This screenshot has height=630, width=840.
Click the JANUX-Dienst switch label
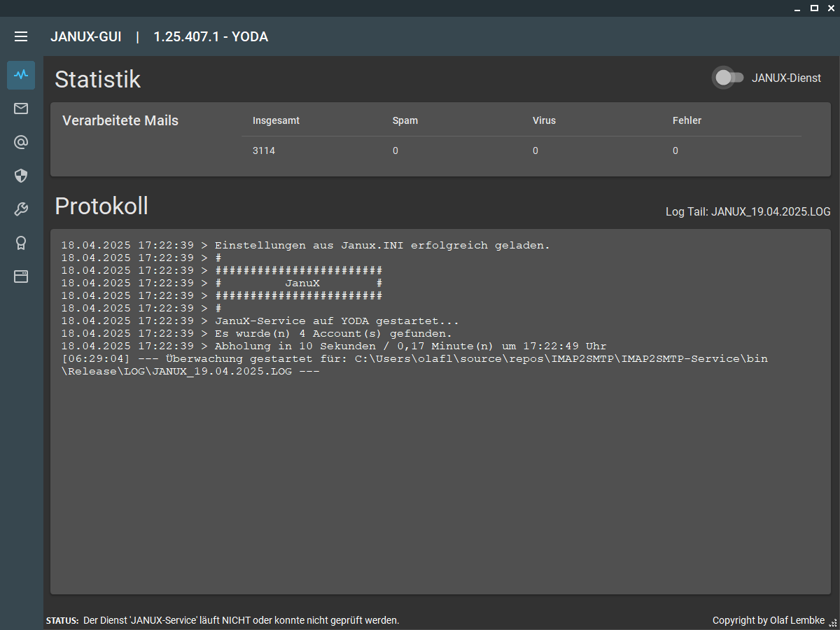(786, 78)
